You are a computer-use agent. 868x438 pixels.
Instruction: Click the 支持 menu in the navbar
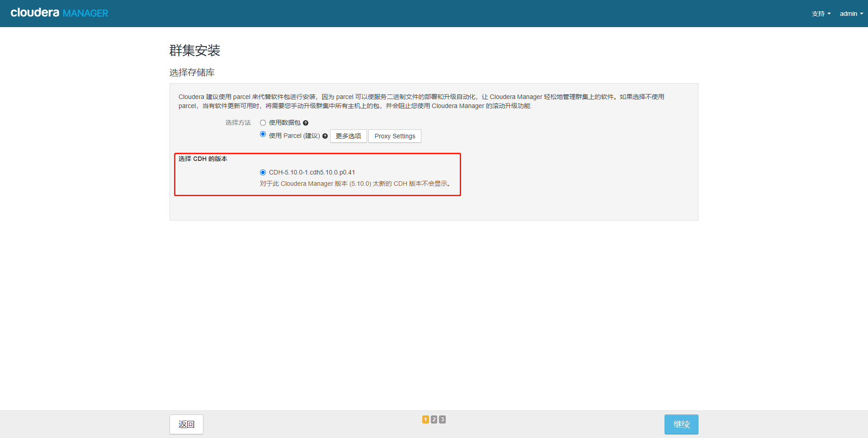point(821,14)
